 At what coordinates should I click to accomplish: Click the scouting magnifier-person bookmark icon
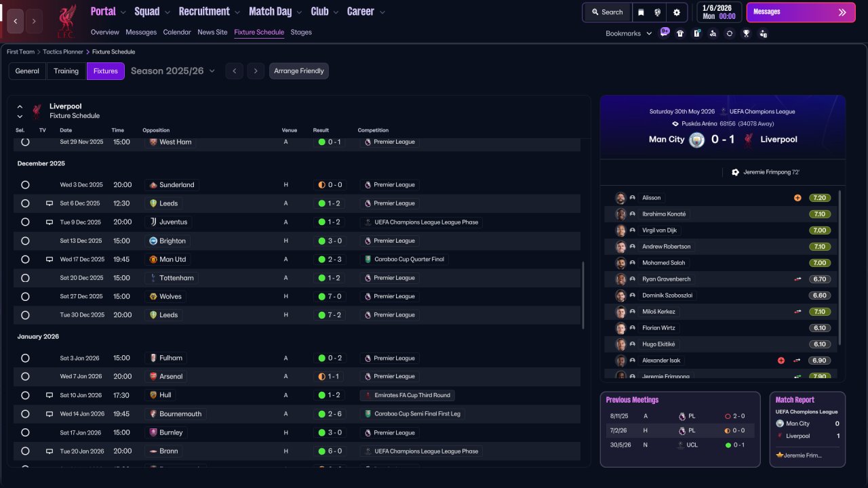click(713, 33)
